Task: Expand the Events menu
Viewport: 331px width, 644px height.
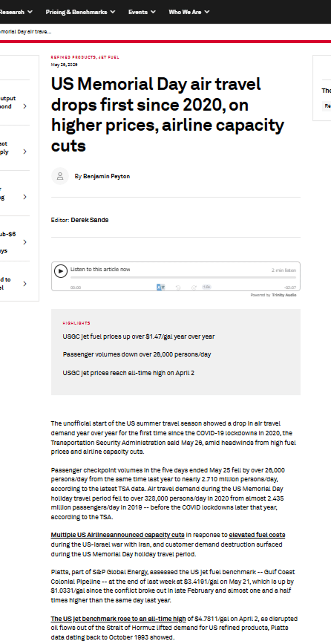Action: [142, 12]
